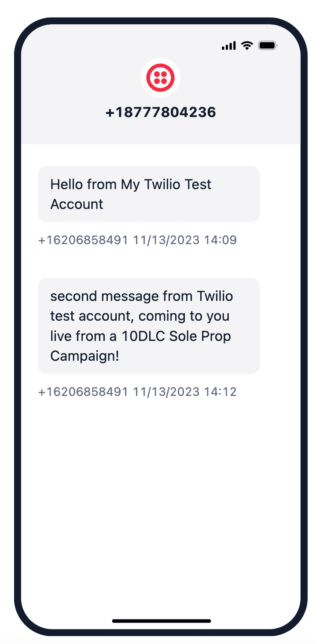Screen dimensions: 316x644
Task: Click the battery indicator icon
Action: click(x=267, y=45)
